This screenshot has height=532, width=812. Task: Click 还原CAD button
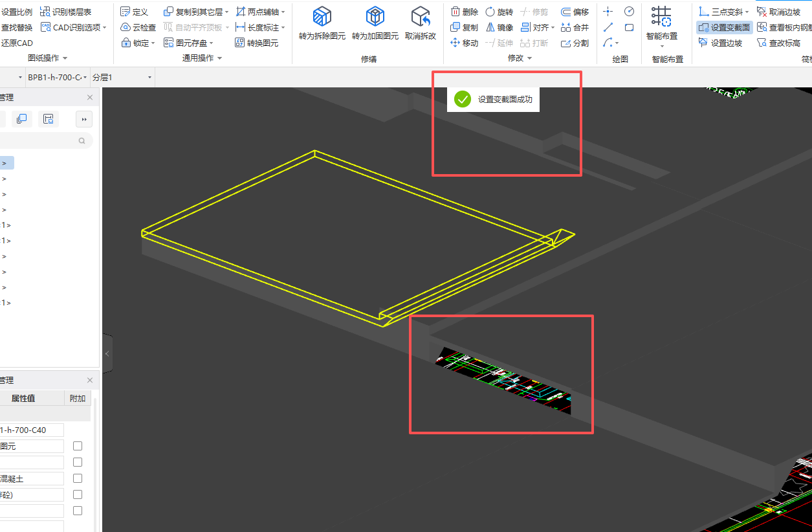click(16, 43)
